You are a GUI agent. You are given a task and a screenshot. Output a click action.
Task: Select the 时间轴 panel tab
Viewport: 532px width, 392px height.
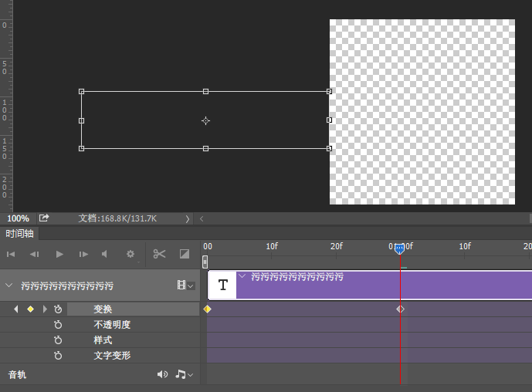coord(19,234)
